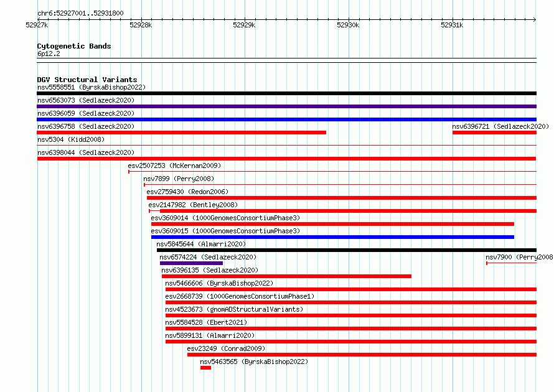Click the red esv2668739 variant bar

(351, 302)
